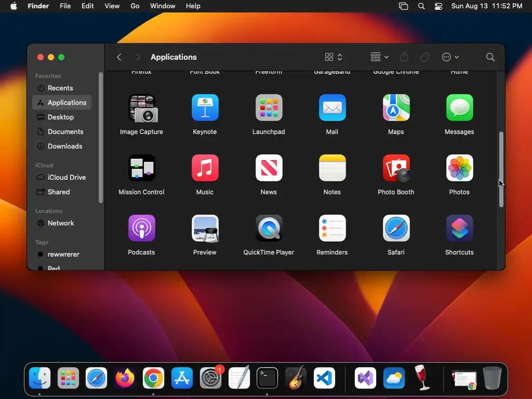Click the window title Applications
532x399 pixels.
point(174,57)
